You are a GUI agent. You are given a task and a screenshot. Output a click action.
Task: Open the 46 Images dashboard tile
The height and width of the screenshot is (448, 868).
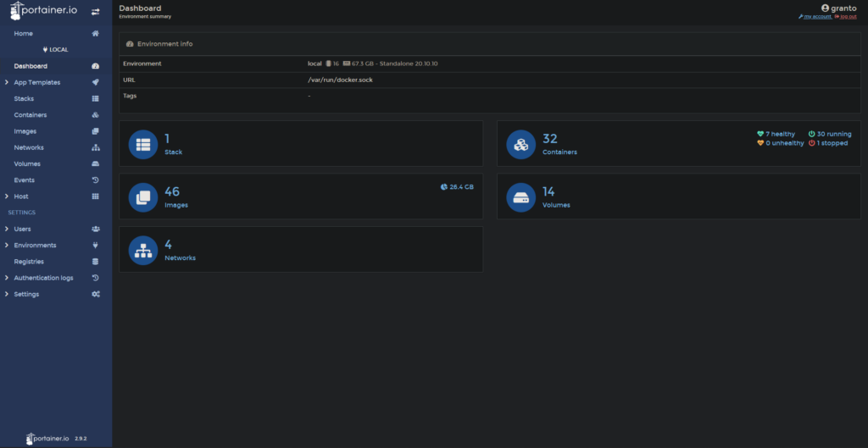[301, 196]
